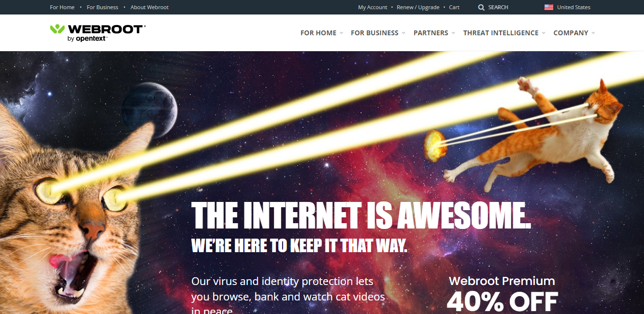Screen dimensions: 644x314
Task: Select About Webroot in top bar
Action: pos(149,7)
